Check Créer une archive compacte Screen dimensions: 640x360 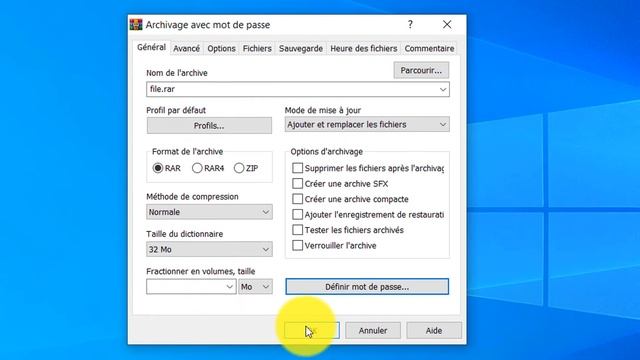coord(298,199)
